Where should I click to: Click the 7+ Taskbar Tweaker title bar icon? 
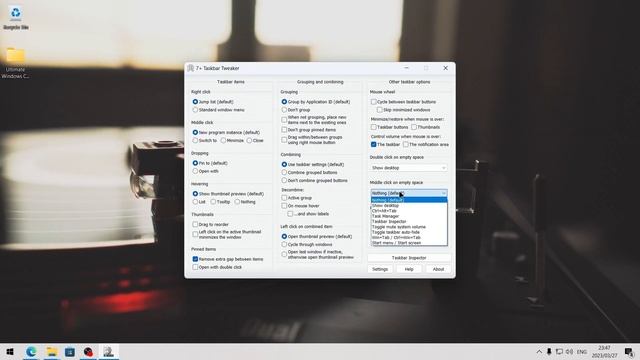click(191, 68)
